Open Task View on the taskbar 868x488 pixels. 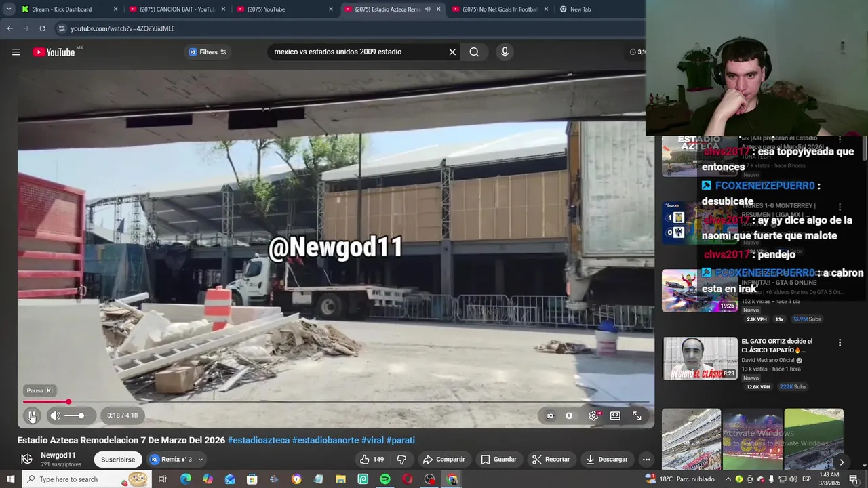click(x=163, y=479)
